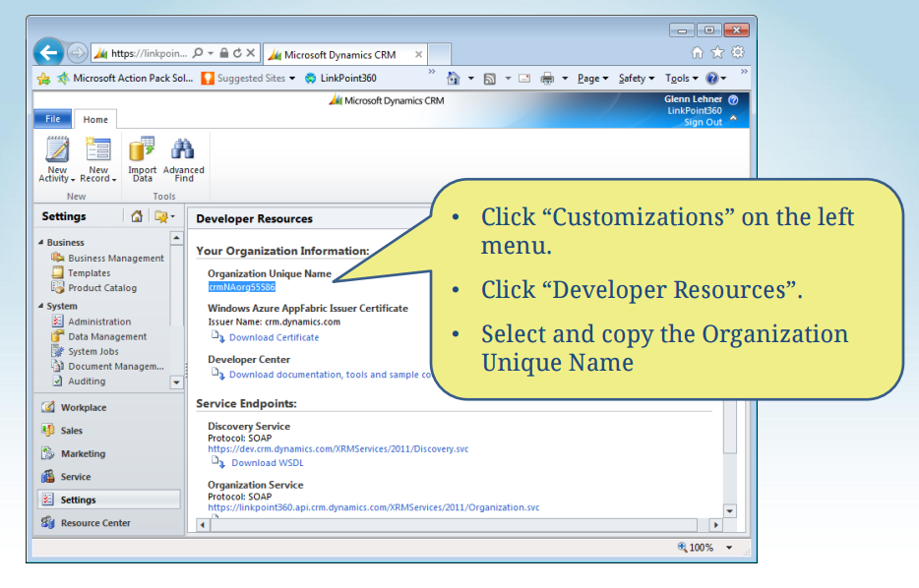Open the zoom level dropdown arrow beside 100%
Viewport: 919px width, 588px height.
click(x=729, y=548)
